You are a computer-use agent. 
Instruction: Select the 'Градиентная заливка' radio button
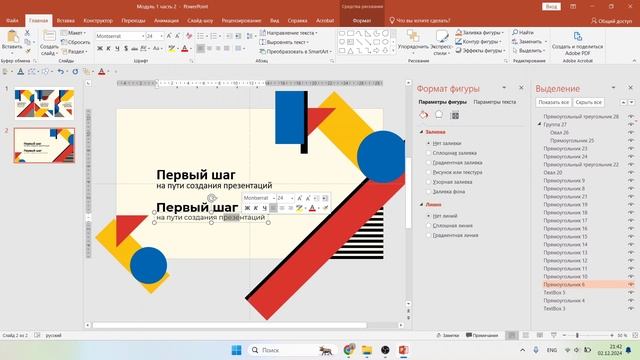pos(429,162)
